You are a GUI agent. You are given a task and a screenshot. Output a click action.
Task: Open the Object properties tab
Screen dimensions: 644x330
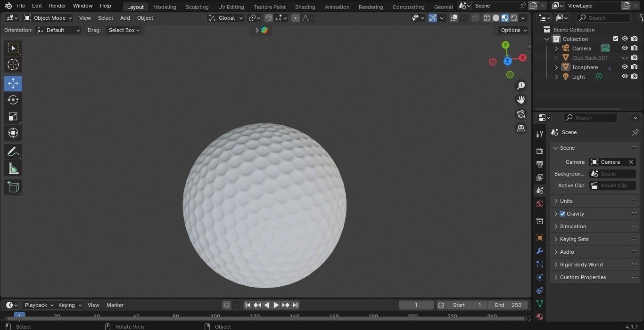point(540,238)
